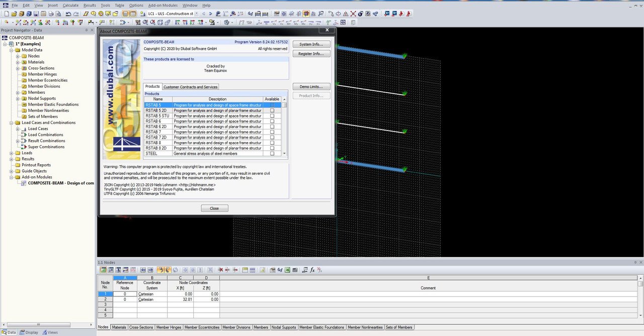The height and width of the screenshot is (336, 644).
Task: Toggle Available checkbox for RSTAB 7 2D
Action: click(x=272, y=138)
